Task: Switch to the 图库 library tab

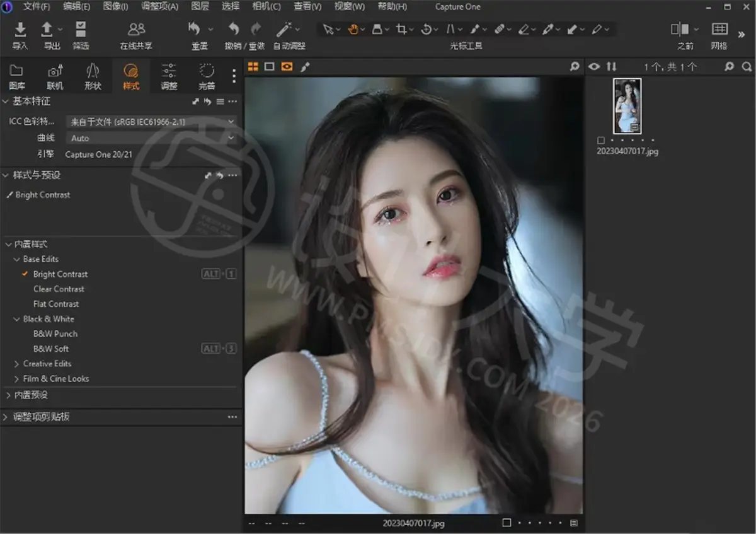Action: tap(17, 77)
